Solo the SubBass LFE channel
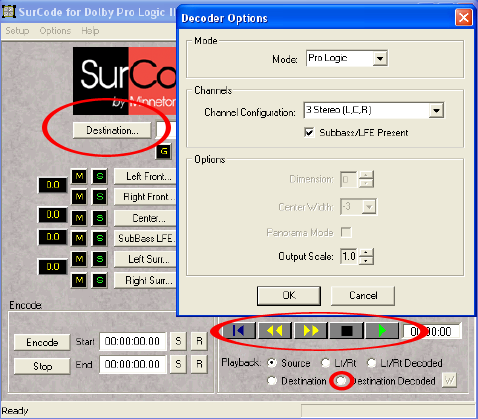Screen dimensions: 478x419 100,238
